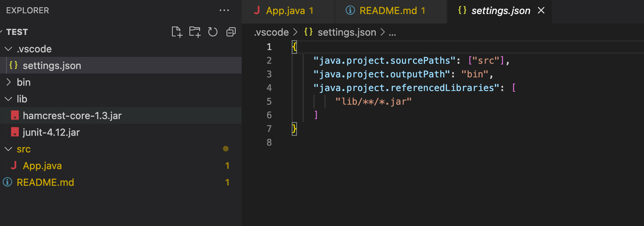Click the info icon on README.md tab
The image size is (644, 226).
(350, 10)
